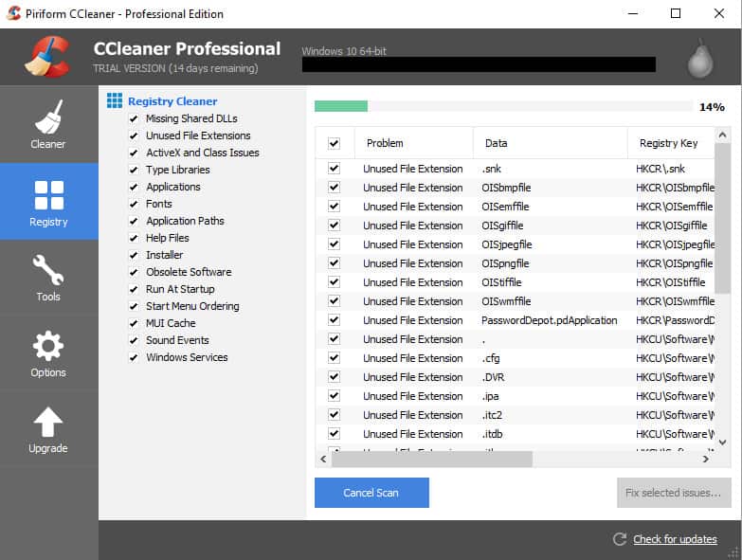Click the HKCR\.snk registry key cell
The width and height of the screenshot is (742, 560).
[661, 169]
